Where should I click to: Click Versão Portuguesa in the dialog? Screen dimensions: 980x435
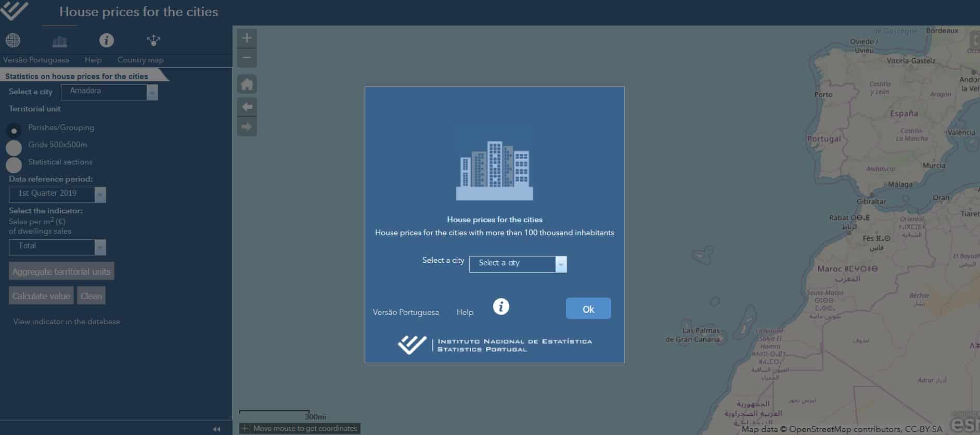[x=406, y=312]
